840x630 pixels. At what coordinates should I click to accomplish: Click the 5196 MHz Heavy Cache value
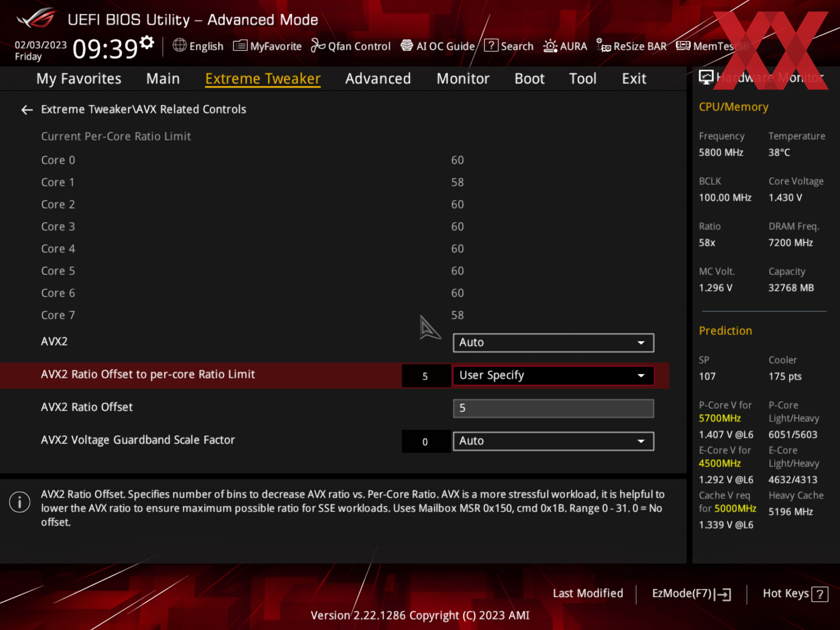pos(791,511)
